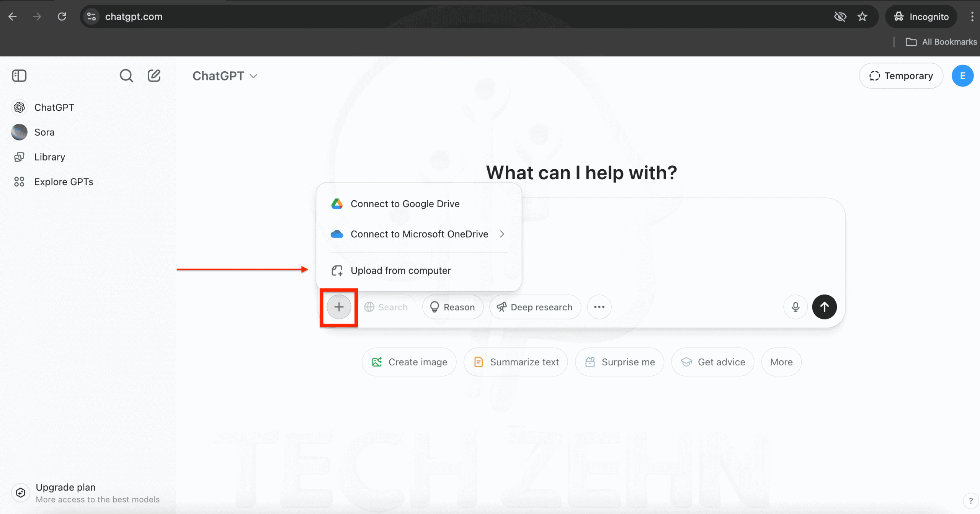Viewport: 980px width, 514px height.
Task: Expand the ChatGPT model dropdown
Action: pyautogui.click(x=225, y=76)
